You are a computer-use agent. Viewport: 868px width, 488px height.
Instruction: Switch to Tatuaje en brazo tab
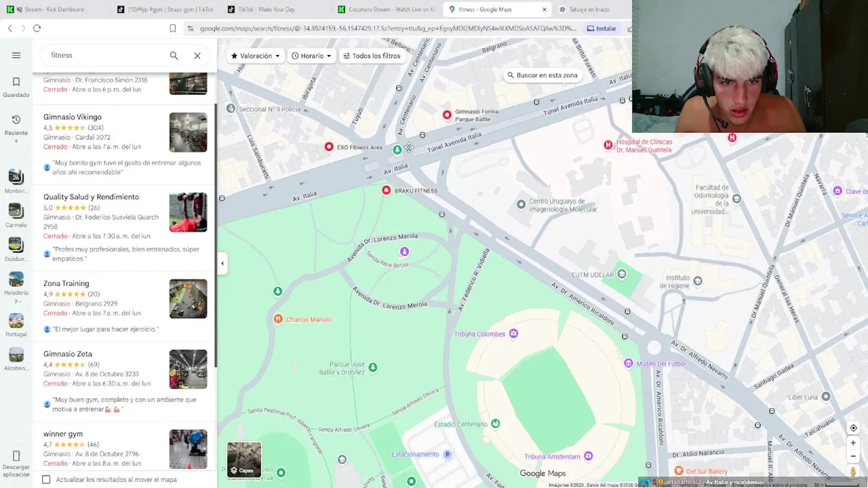coord(589,9)
